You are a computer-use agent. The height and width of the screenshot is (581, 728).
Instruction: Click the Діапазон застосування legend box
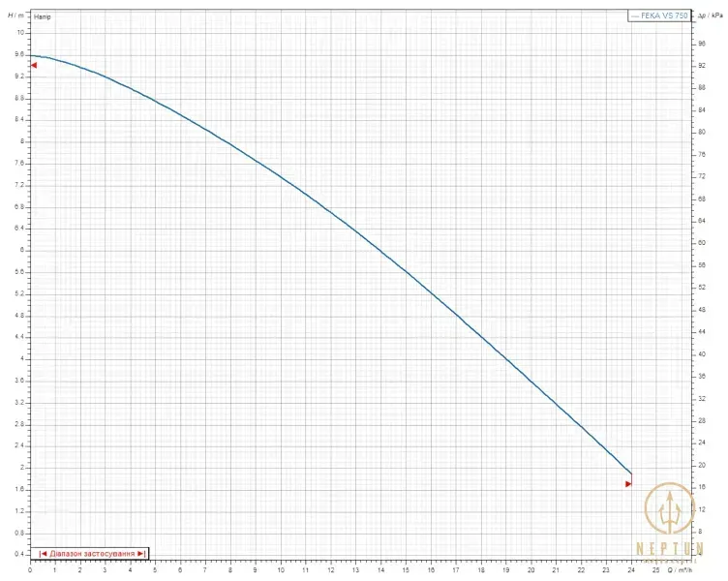point(90,554)
